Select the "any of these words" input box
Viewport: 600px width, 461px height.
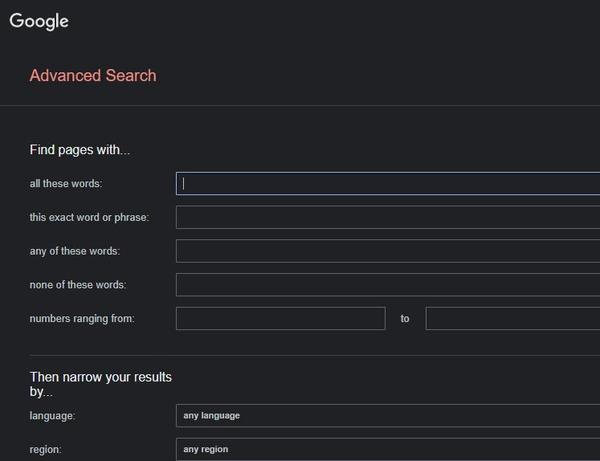tap(388, 251)
